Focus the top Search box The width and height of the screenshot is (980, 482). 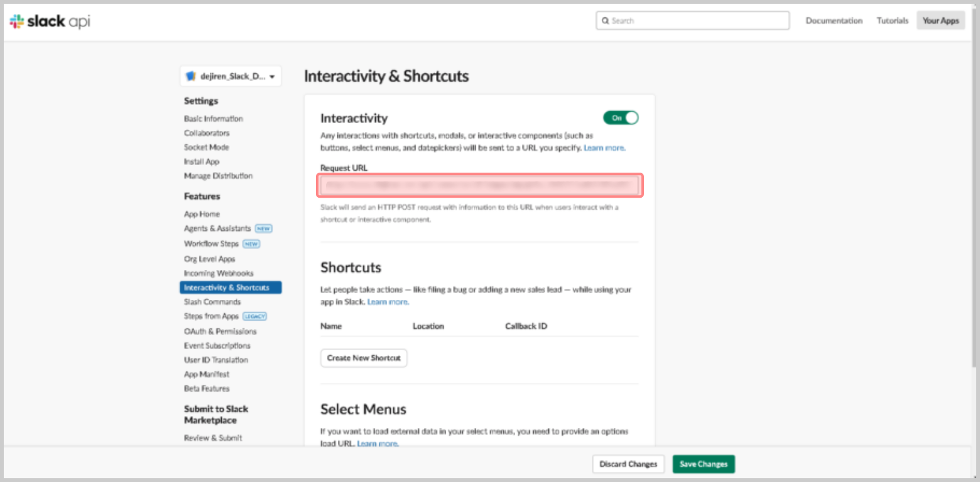(x=692, y=21)
